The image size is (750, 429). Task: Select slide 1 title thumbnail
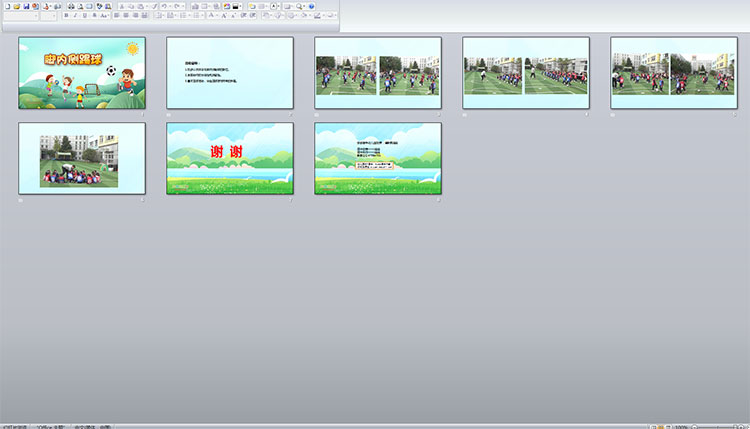pyautogui.click(x=82, y=73)
